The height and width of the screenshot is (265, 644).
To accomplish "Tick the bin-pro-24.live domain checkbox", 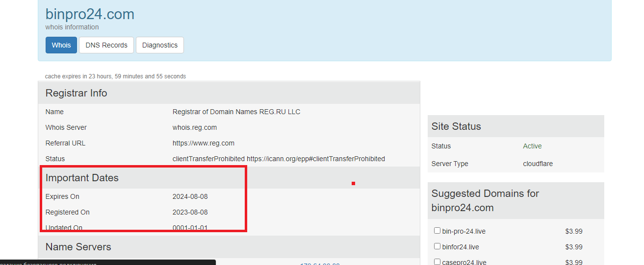I will 437,231.
